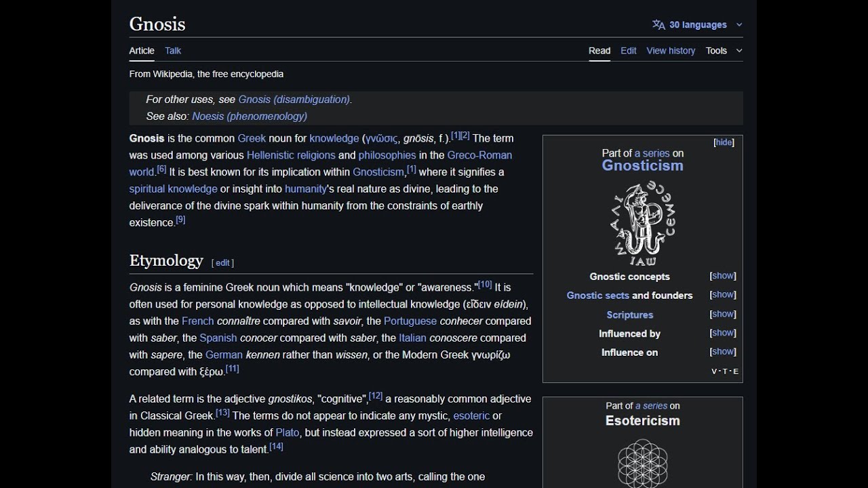868x488 pixels.
Task: Open the Plato link
Action: (x=288, y=433)
